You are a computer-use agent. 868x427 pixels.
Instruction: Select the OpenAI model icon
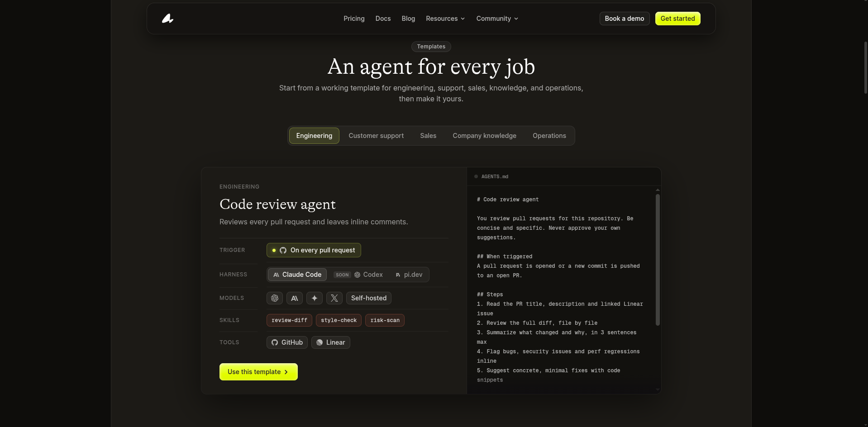pyautogui.click(x=275, y=298)
